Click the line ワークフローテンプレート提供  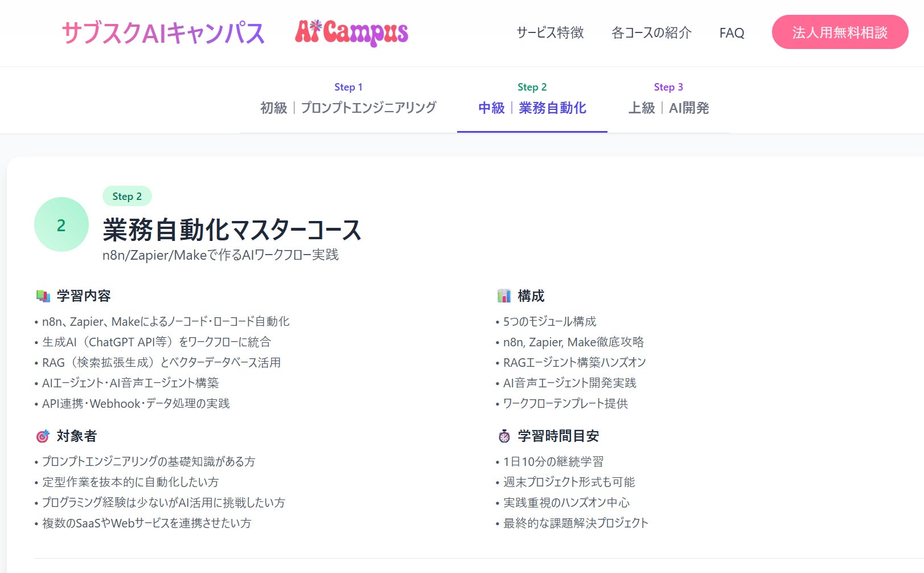pyautogui.click(x=565, y=404)
